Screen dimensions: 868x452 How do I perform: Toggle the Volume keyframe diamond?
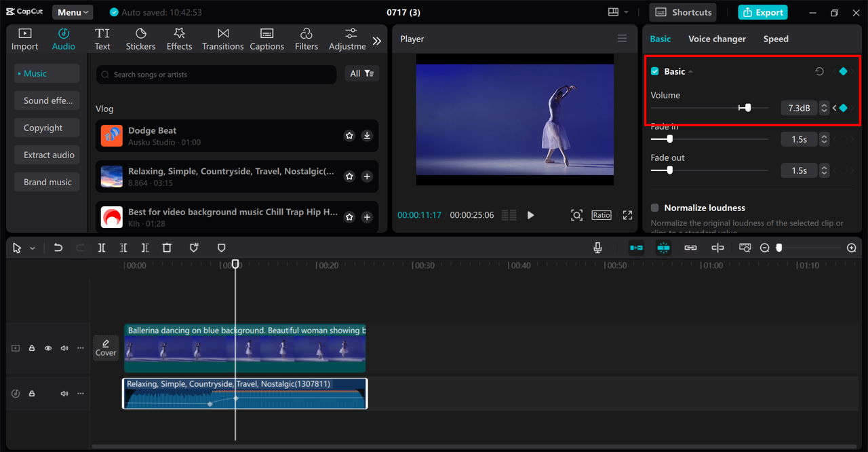(843, 108)
